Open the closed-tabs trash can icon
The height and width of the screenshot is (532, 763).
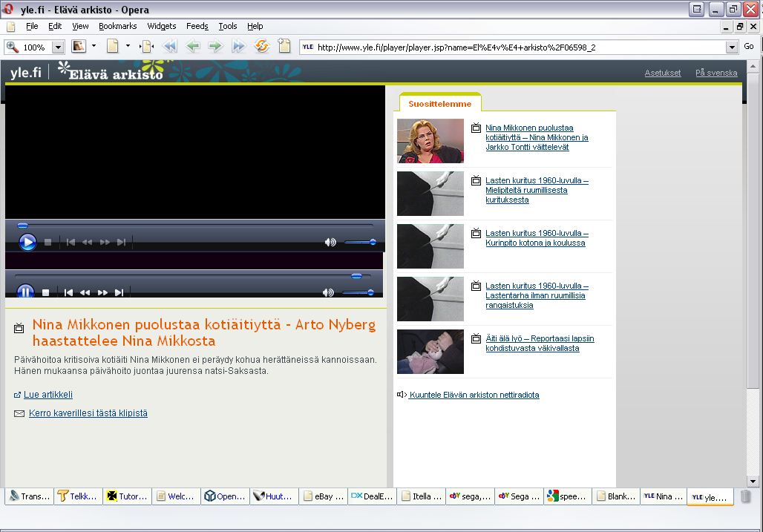pyautogui.click(x=746, y=496)
